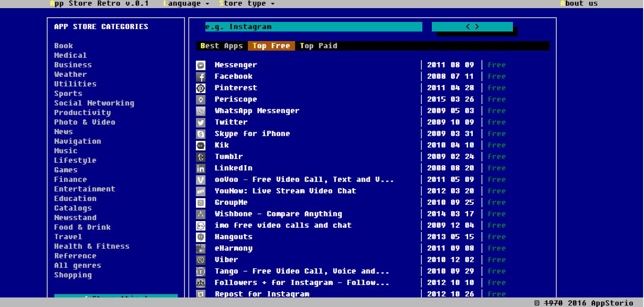
Task: Select the News category
Action: [63, 132]
